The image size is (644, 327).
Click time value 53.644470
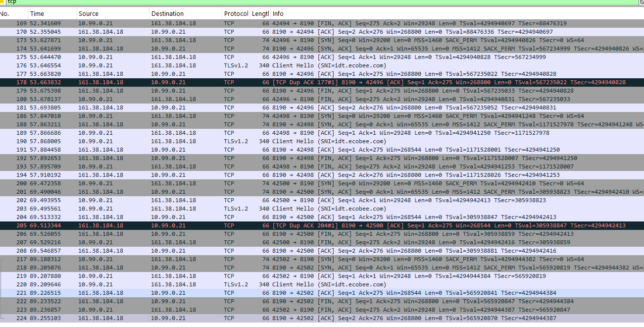(46, 57)
